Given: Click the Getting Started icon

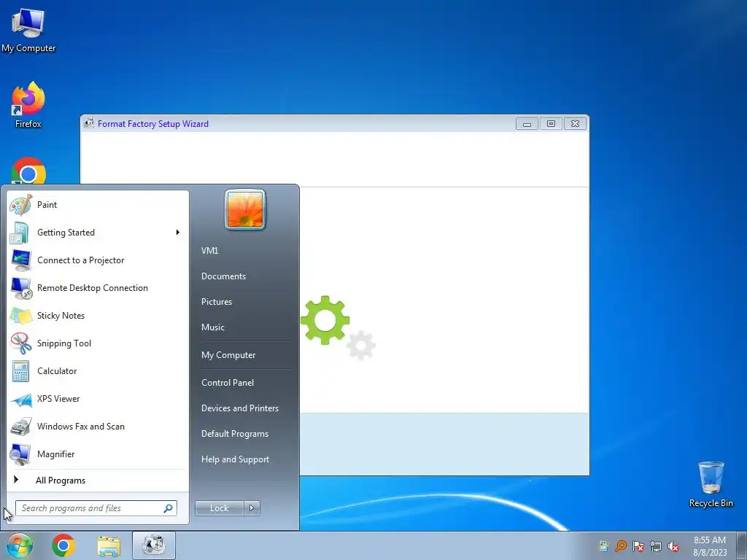Looking at the screenshot, I should pos(20,233).
